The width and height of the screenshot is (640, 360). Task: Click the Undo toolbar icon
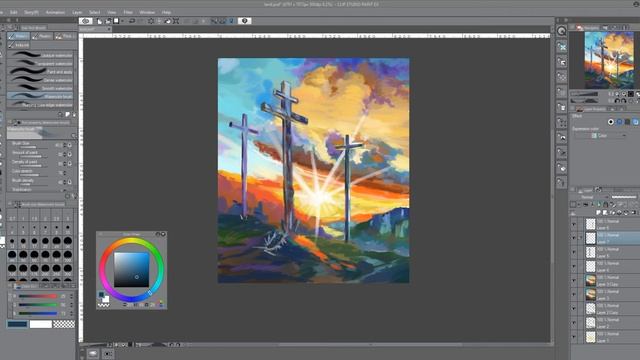(132, 21)
